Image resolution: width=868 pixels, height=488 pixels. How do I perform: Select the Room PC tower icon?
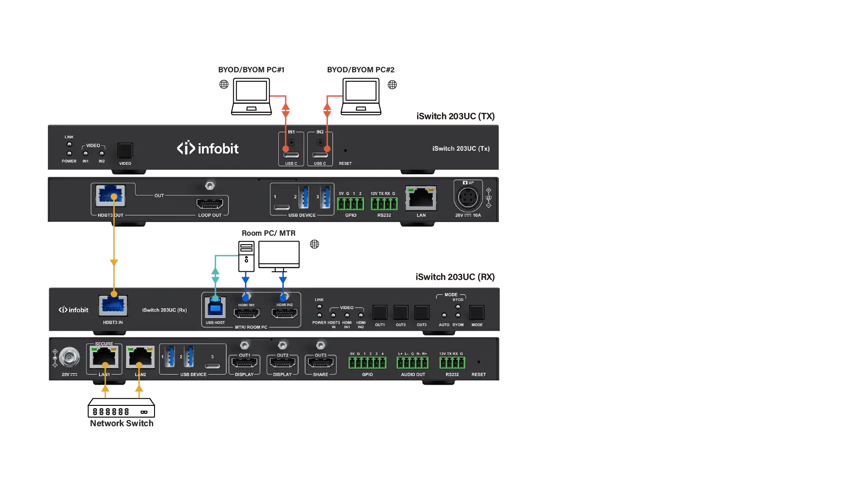246,256
